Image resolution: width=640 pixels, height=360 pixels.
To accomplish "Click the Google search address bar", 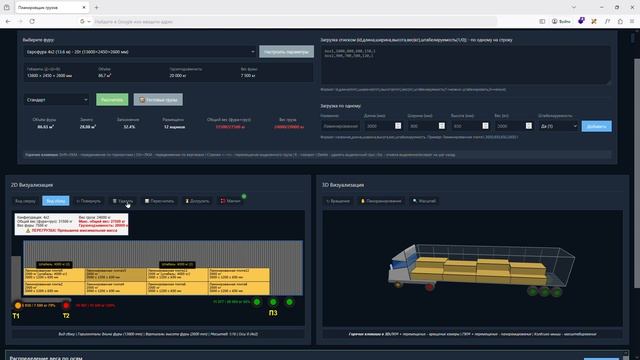I will [288, 21].
